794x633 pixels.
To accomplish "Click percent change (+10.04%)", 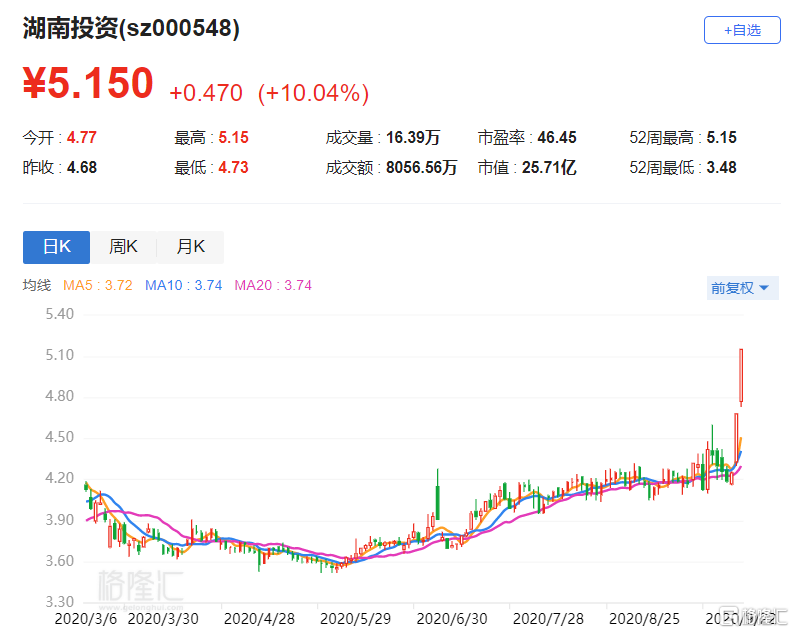I will coord(313,93).
